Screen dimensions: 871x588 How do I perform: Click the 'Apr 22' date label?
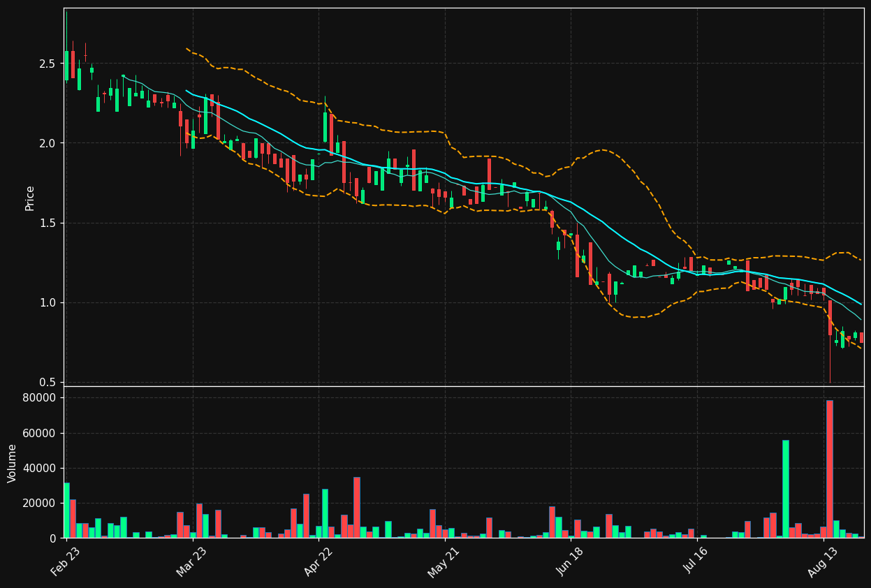tap(317, 562)
